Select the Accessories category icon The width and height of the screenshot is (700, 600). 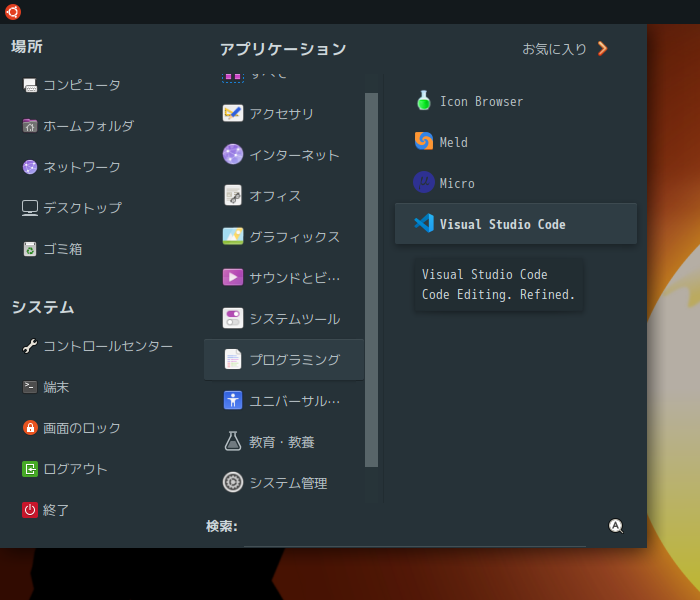point(233,113)
